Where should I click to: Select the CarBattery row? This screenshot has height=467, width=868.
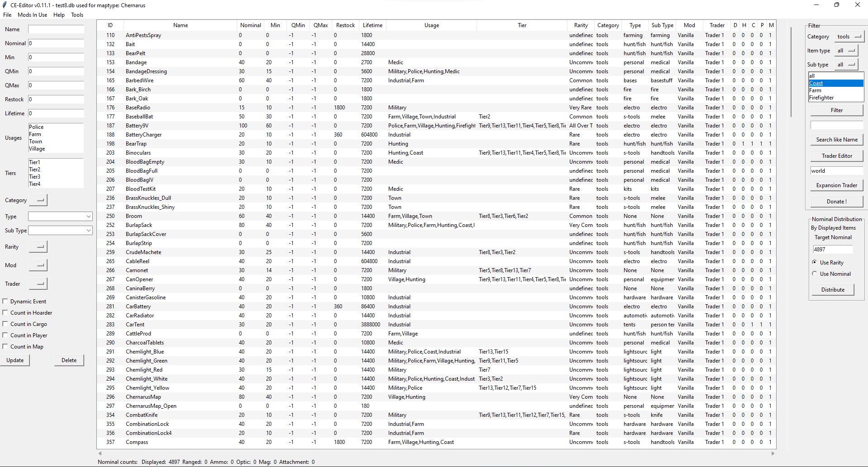[x=437, y=307]
